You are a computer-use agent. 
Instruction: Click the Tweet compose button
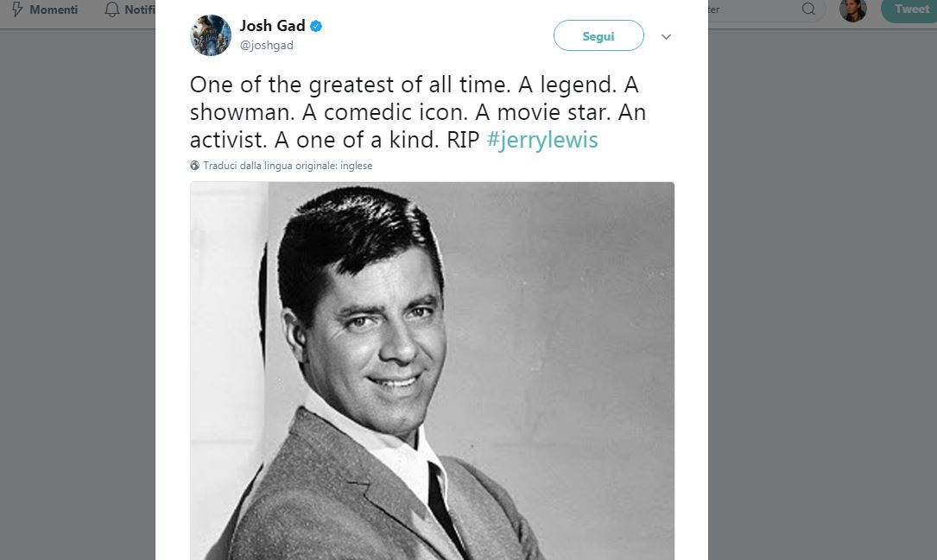tap(909, 9)
